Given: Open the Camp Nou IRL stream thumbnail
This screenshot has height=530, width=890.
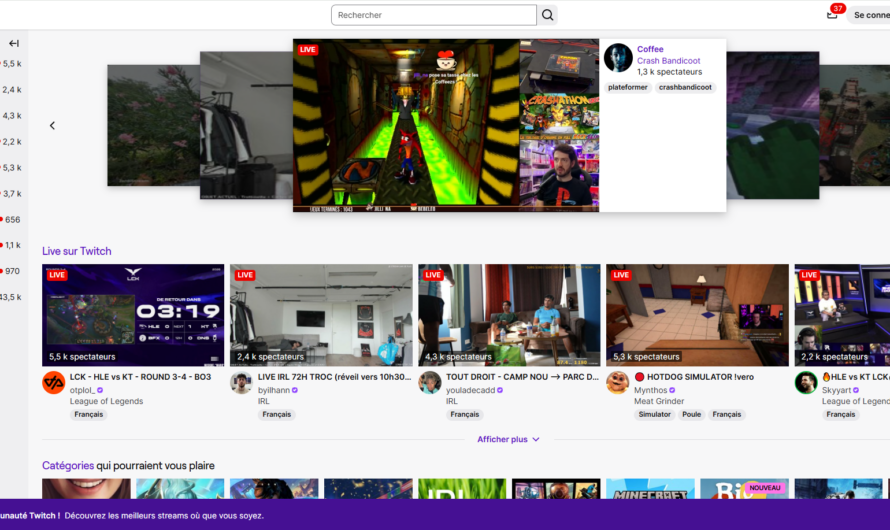Looking at the screenshot, I should pos(509,315).
